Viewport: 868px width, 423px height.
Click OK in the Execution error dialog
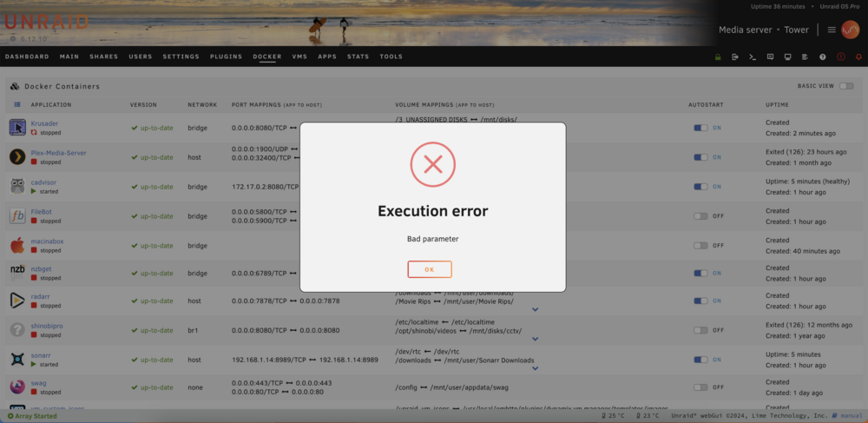(430, 269)
